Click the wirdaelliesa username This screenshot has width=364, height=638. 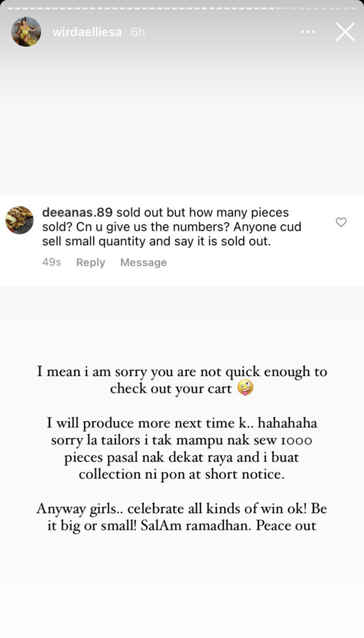click(87, 32)
